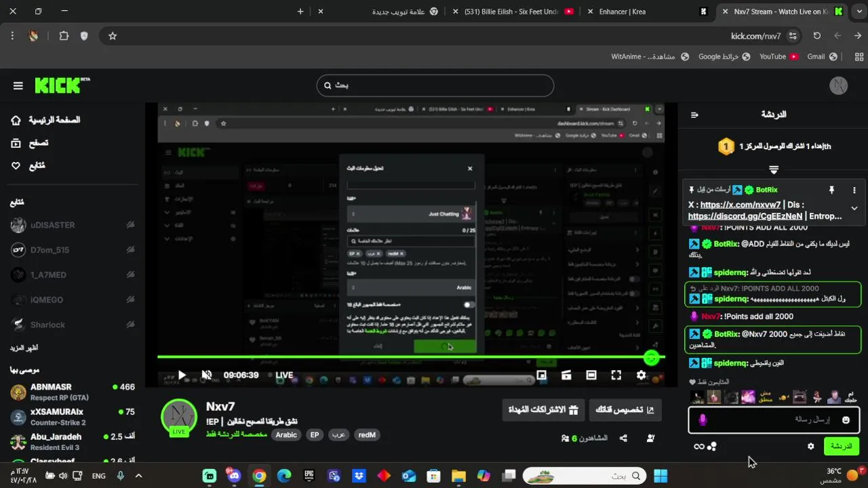Select the عرب stream tag
Viewport: 868px width, 488px height.
[338, 435]
